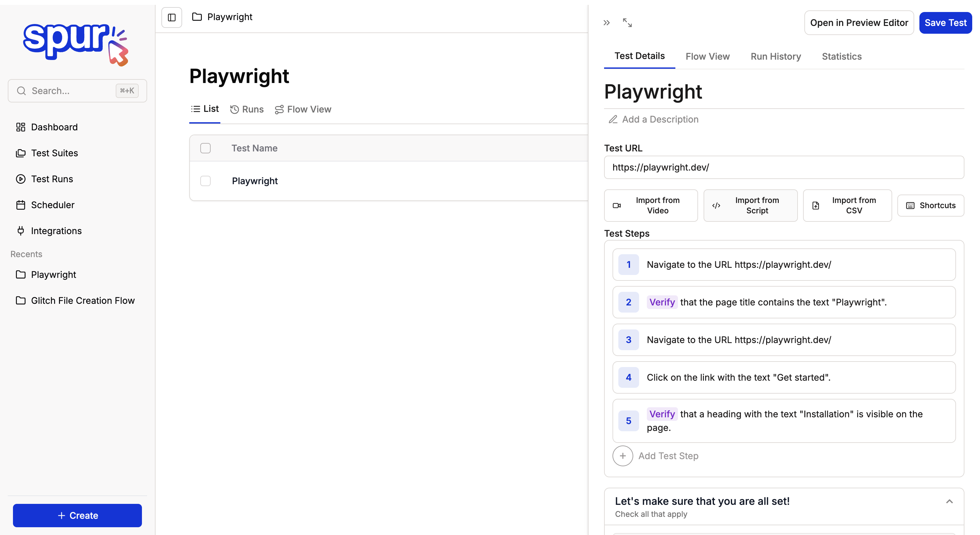Collapse the test details panel with double chevron
The width and height of the screenshot is (980, 535).
(x=606, y=23)
